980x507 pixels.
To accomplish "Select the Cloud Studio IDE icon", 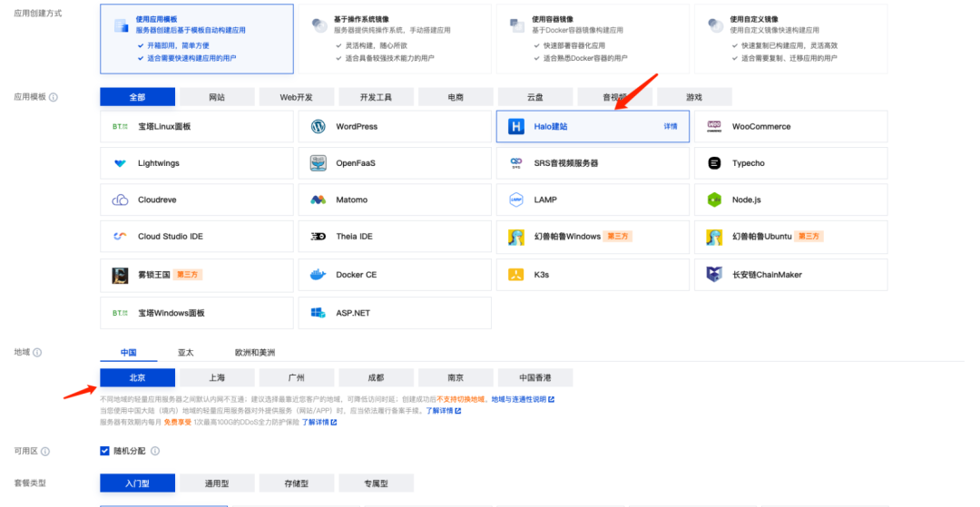I will (120, 237).
